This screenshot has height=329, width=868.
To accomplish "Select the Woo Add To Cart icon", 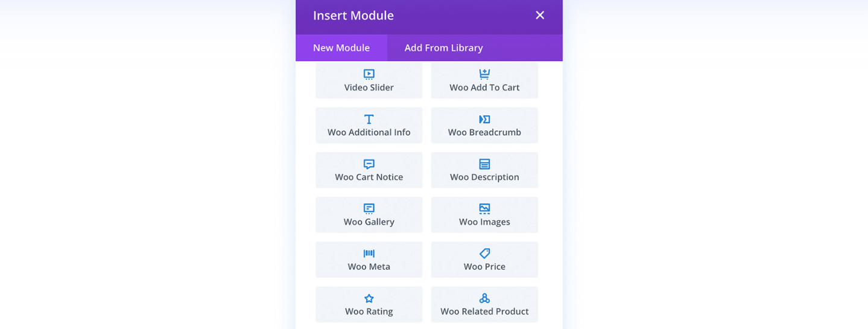I will (484, 74).
